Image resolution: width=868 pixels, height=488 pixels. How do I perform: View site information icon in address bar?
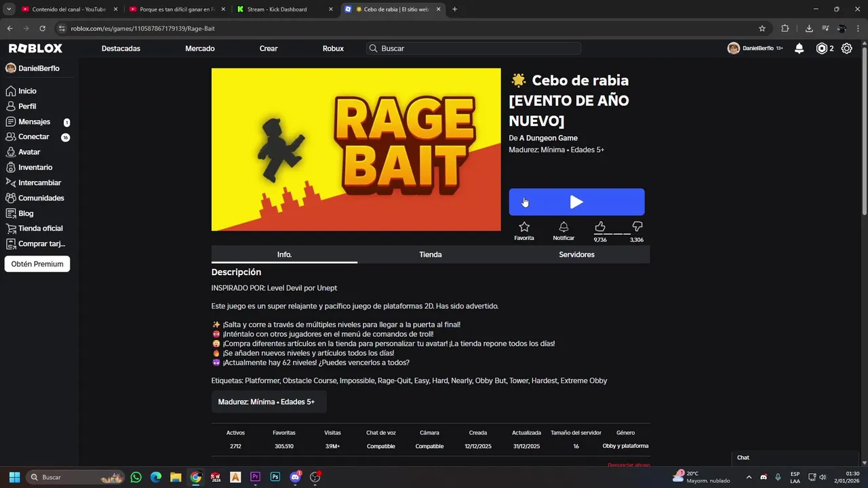(62, 28)
